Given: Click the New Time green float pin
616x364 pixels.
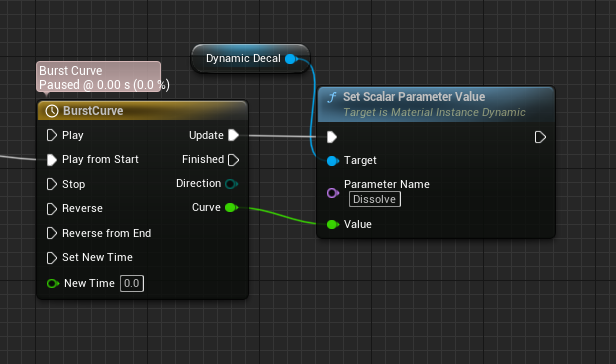Looking at the screenshot, I should [x=53, y=284].
